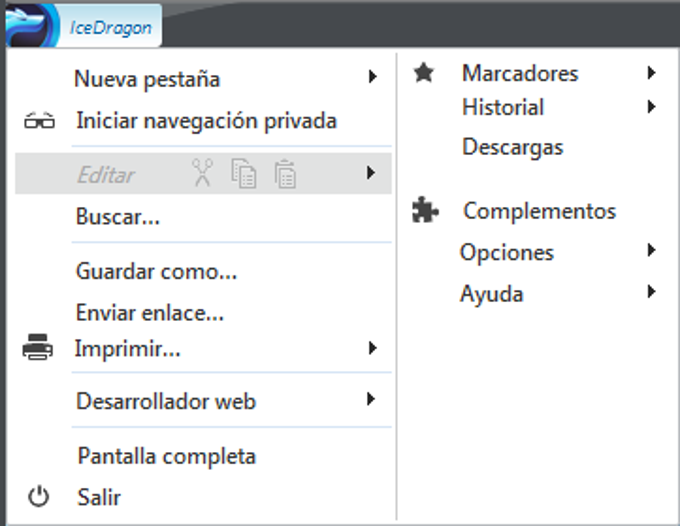Click the printer icon
Screen dimensions: 680x526
point(38,349)
